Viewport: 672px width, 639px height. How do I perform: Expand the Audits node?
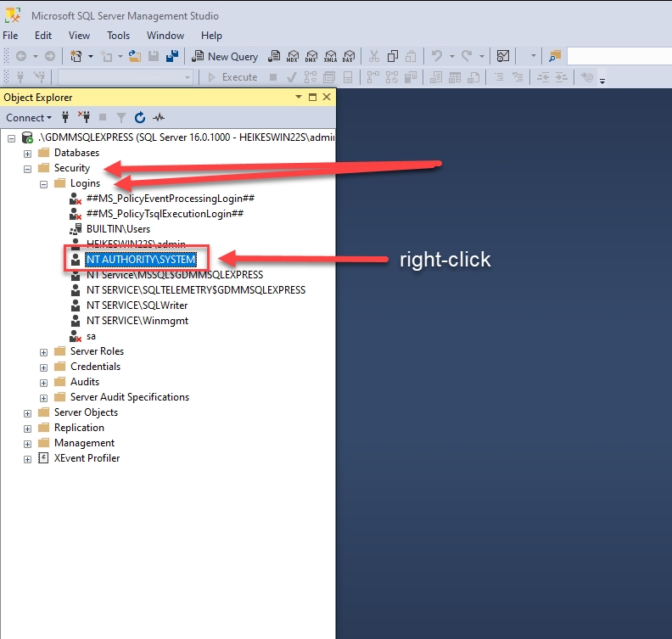coord(44,383)
